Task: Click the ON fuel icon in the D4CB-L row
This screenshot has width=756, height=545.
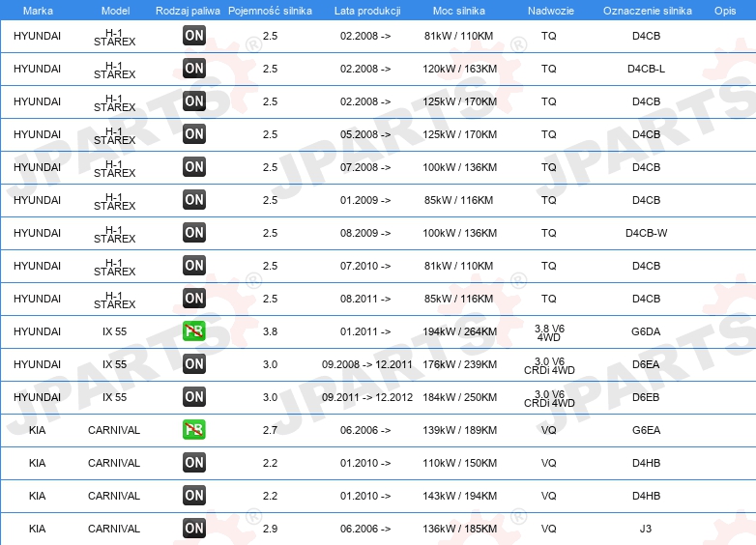Action: pyautogui.click(x=194, y=68)
